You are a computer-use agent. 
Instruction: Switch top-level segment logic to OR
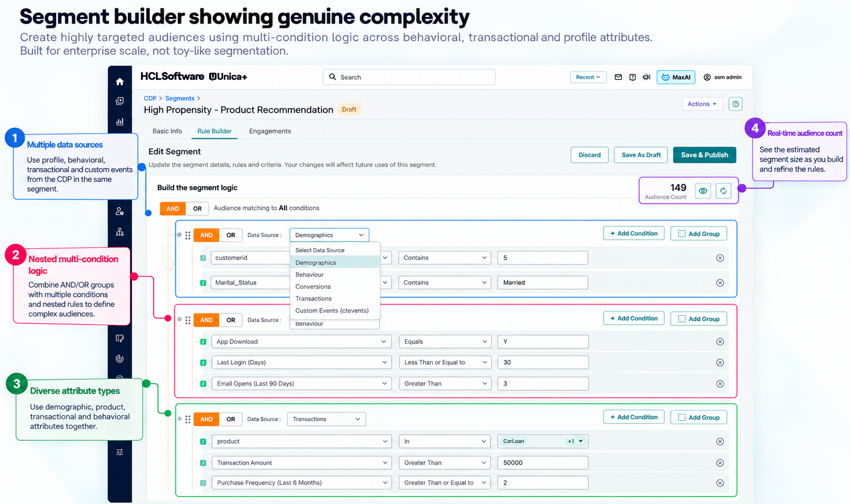click(x=197, y=209)
